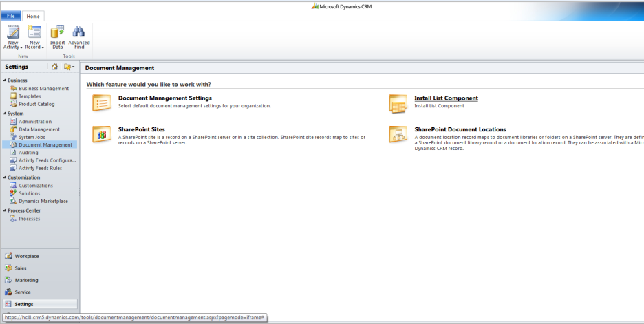Click the Customizations icon

13,186
